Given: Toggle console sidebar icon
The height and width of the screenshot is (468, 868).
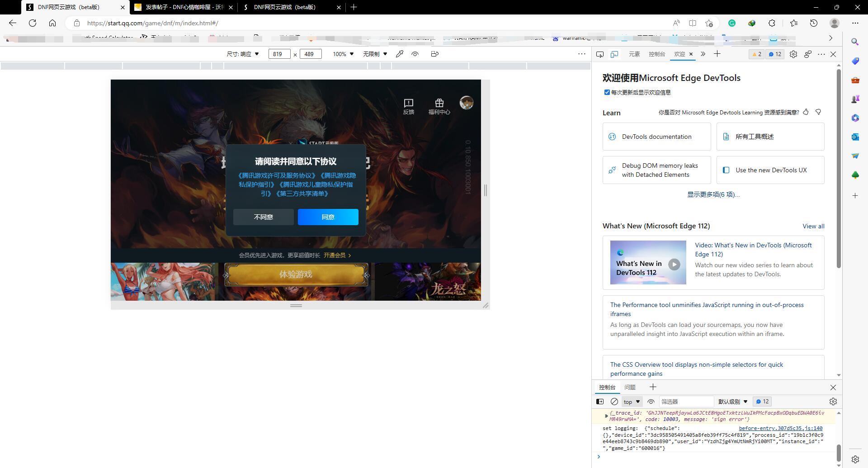Looking at the screenshot, I should click(x=600, y=402).
